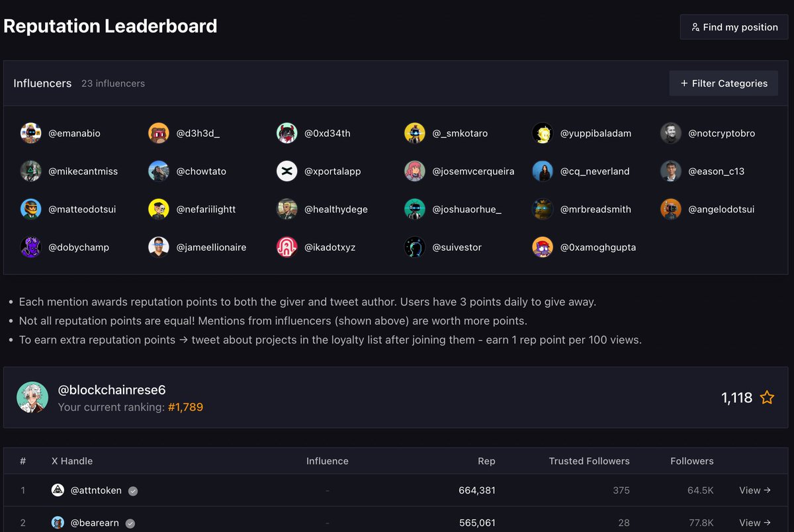The width and height of the screenshot is (794, 532).
Task: Click the Followers column header
Action: click(691, 461)
